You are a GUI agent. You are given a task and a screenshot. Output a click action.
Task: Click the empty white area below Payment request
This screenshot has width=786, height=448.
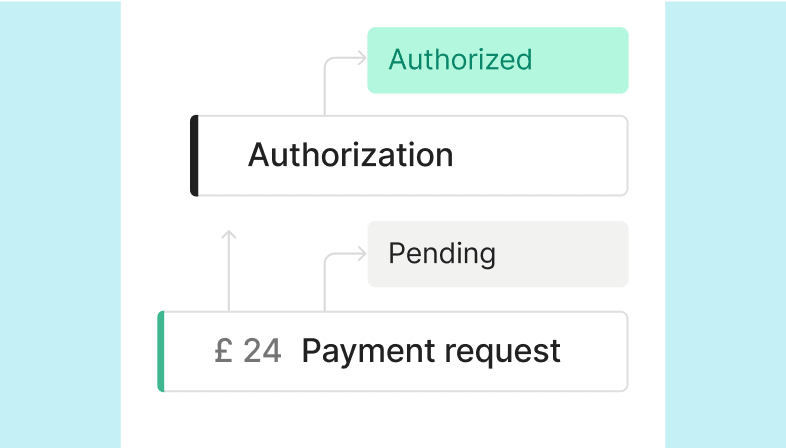pos(392,421)
